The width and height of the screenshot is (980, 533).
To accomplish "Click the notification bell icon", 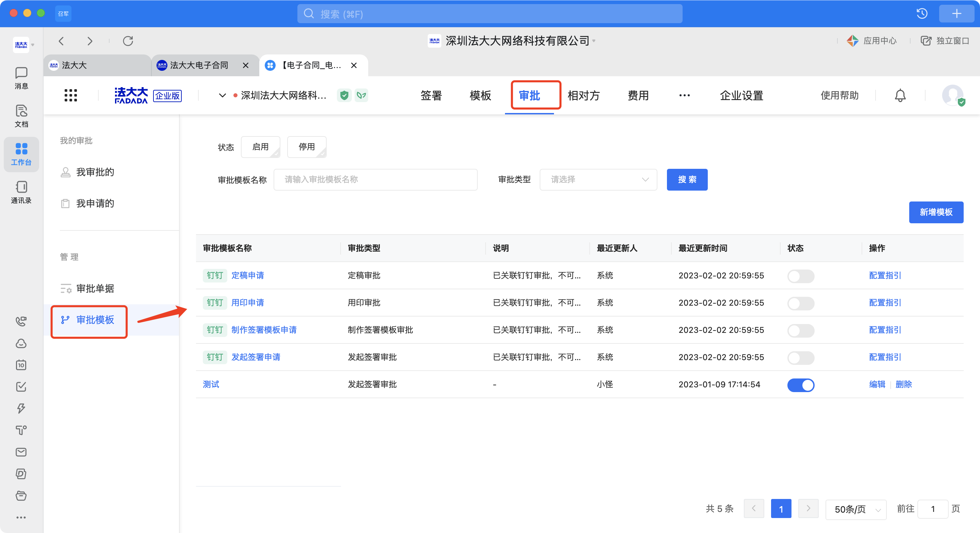I will point(900,96).
